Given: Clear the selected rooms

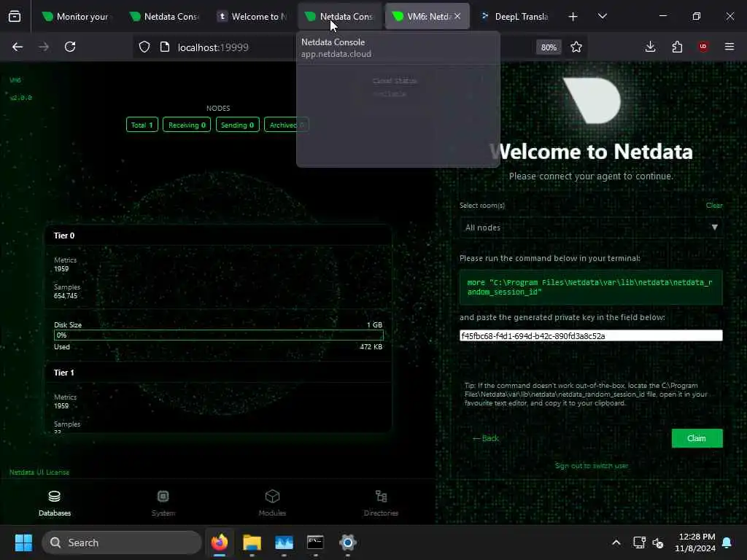Looking at the screenshot, I should tap(714, 205).
